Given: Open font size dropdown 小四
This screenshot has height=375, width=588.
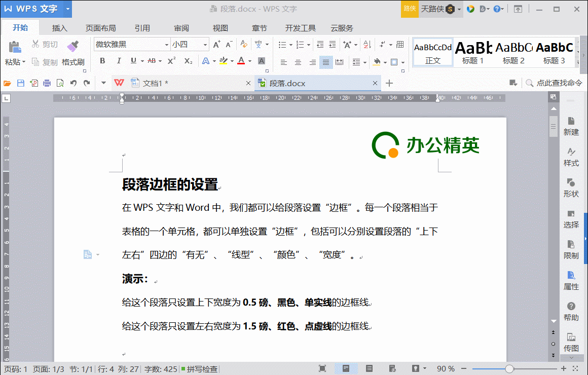Looking at the screenshot, I should [205, 45].
